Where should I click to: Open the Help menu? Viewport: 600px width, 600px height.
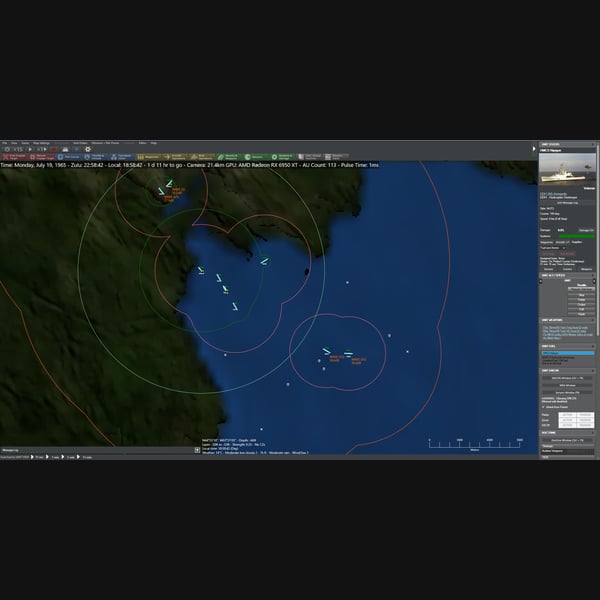153,143
